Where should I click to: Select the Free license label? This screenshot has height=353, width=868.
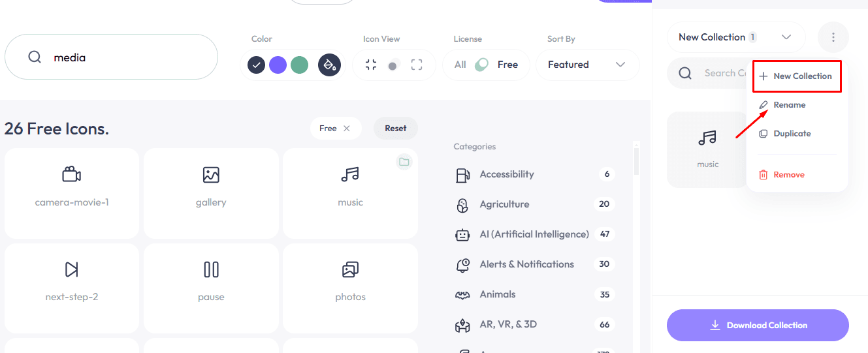click(x=507, y=65)
